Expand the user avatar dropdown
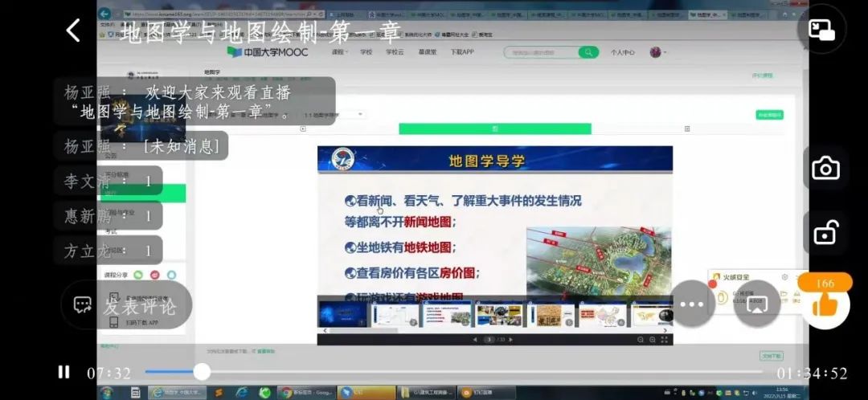The image size is (868, 400). click(658, 52)
